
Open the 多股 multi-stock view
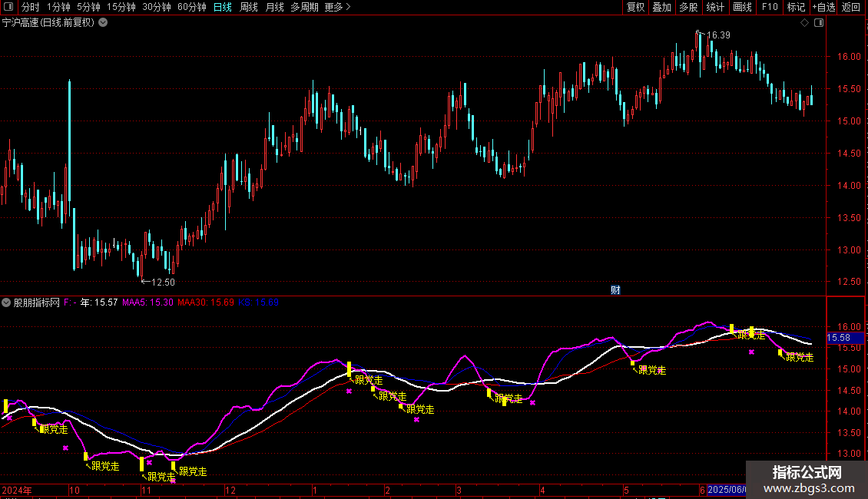tap(688, 7)
